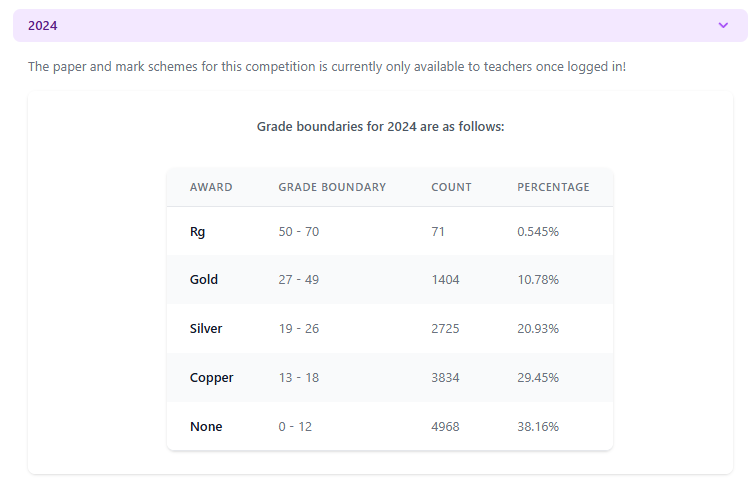Click the GRADE BOUNDARY column header
This screenshot has width=751, height=489.
332,187
